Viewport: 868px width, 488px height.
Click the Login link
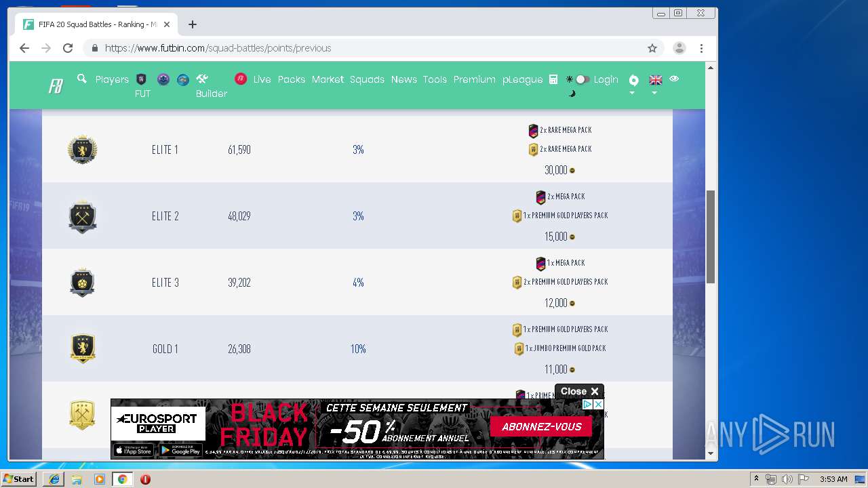click(x=606, y=79)
